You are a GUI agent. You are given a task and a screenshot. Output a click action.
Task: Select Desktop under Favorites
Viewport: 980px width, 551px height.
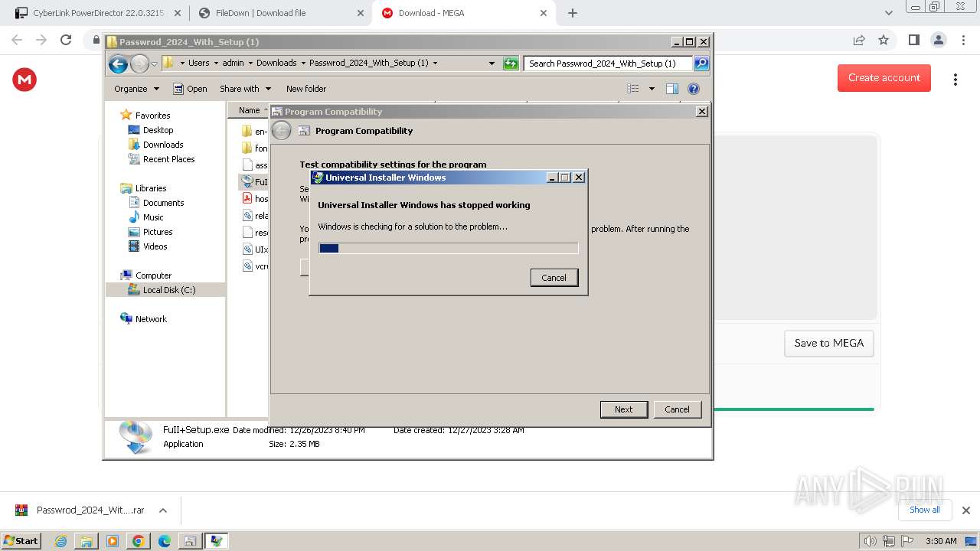tap(158, 130)
